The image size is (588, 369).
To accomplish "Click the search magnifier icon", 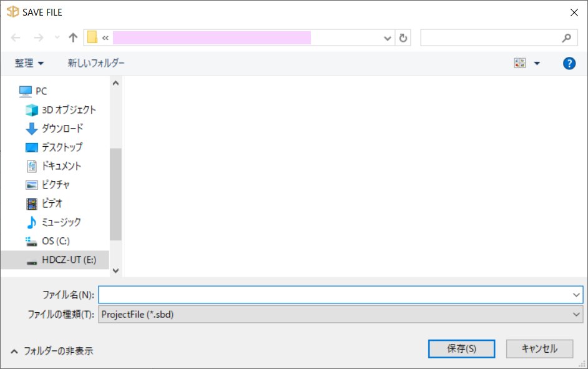I will pyautogui.click(x=566, y=38).
